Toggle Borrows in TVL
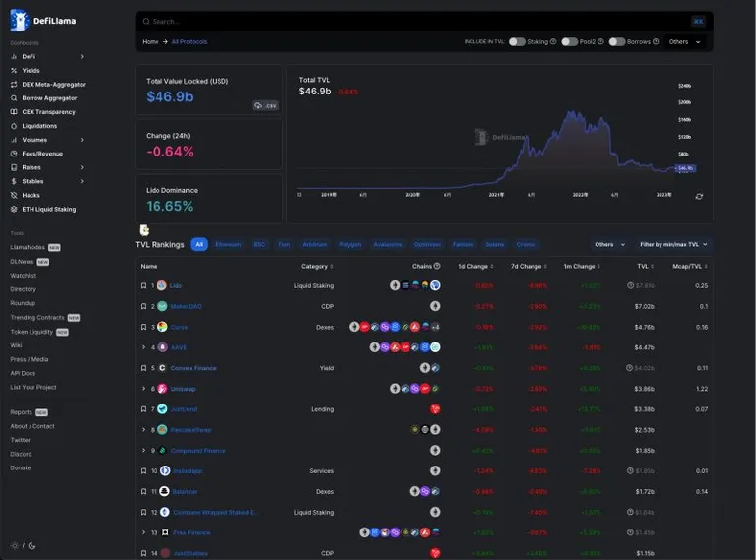 click(x=616, y=42)
